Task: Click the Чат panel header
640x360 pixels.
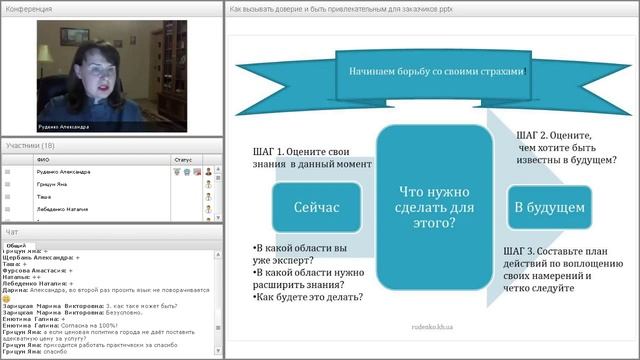Action: click(x=112, y=232)
